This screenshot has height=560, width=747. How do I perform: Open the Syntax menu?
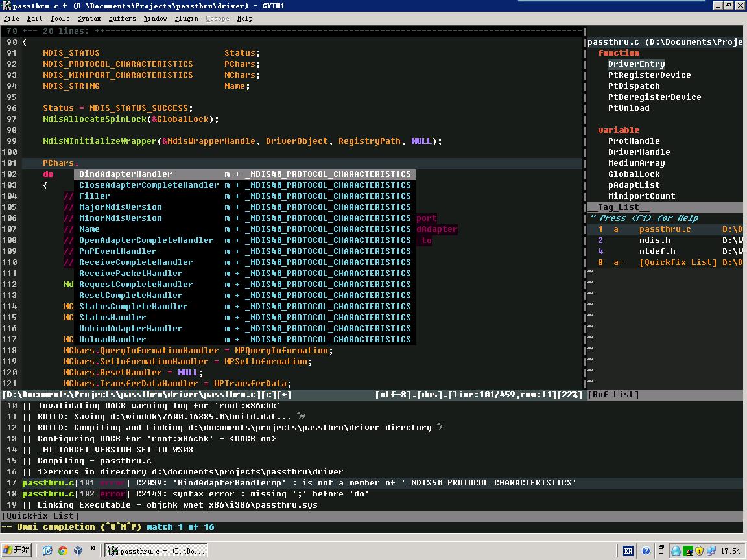tap(89, 18)
